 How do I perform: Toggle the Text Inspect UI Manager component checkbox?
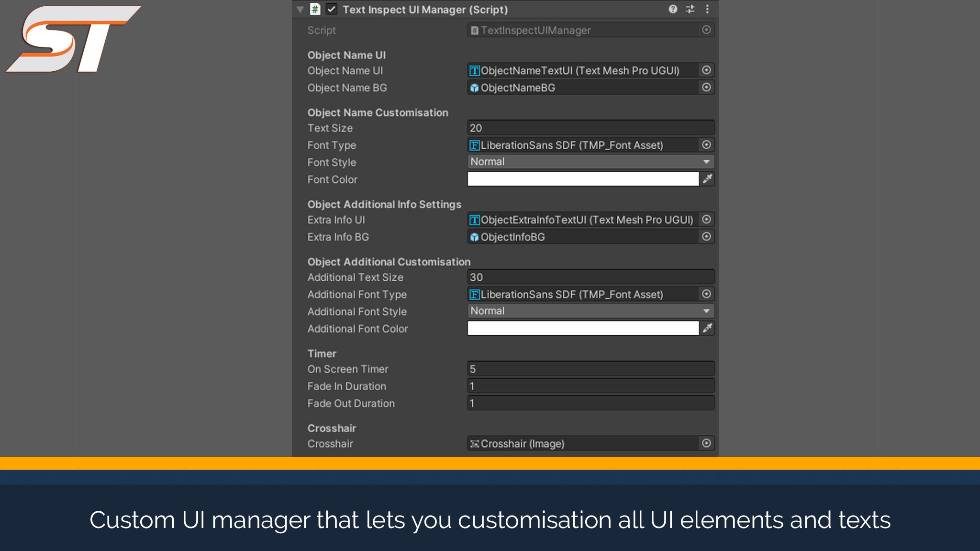click(331, 9)
